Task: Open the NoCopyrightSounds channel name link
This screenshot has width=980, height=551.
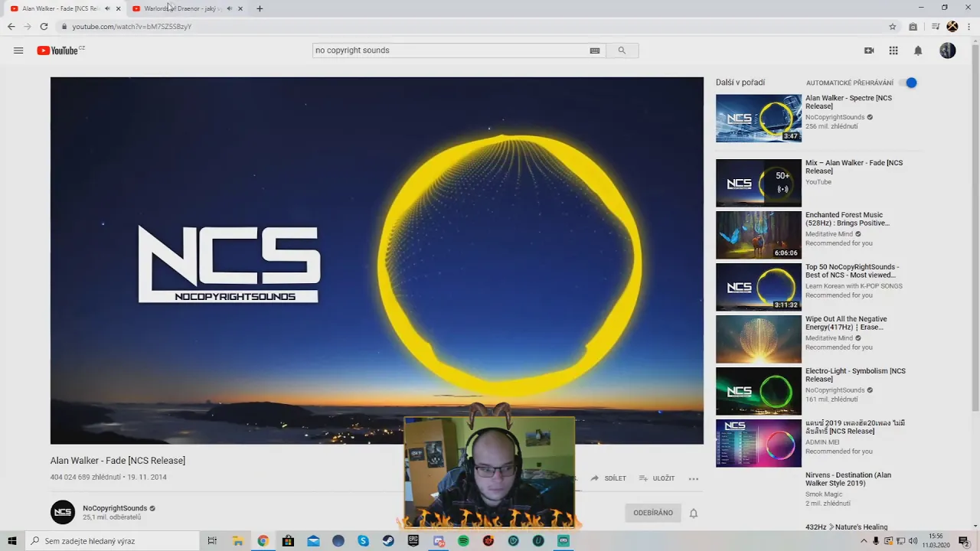Action: pyautogui.click(x=115, y=508)
